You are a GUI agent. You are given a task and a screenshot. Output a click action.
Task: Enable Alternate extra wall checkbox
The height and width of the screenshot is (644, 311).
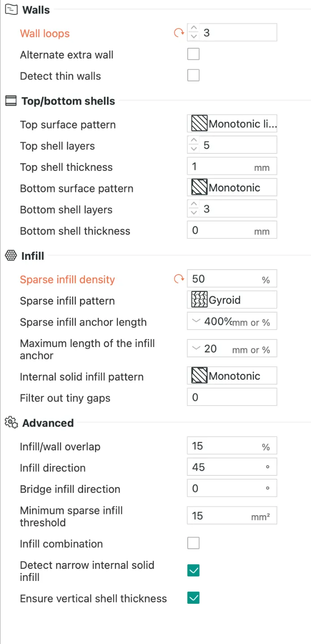pos(193,55)
